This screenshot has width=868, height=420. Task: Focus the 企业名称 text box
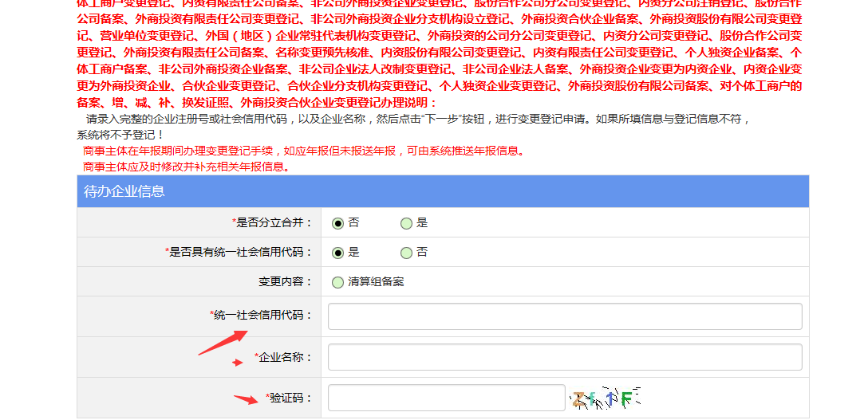565,357
